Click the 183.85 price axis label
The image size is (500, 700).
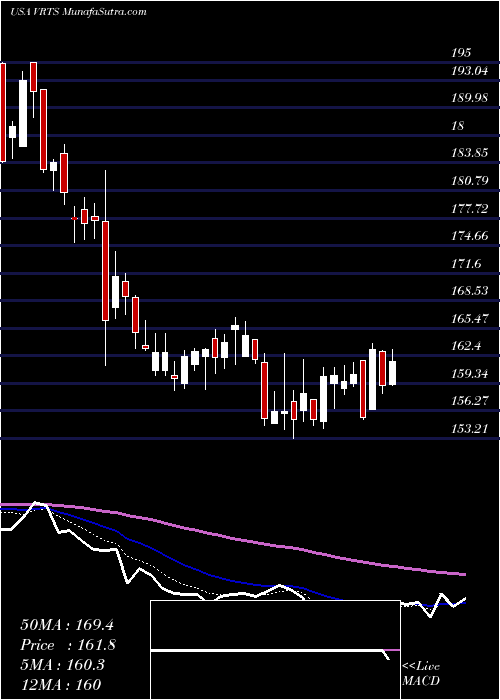pos(470,153)
